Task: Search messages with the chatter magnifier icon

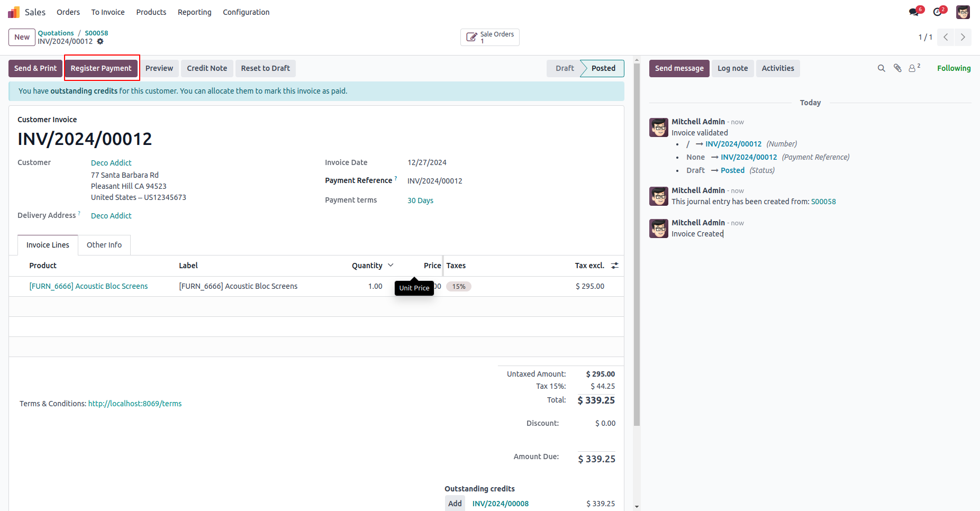Action: tap(882, 68)
